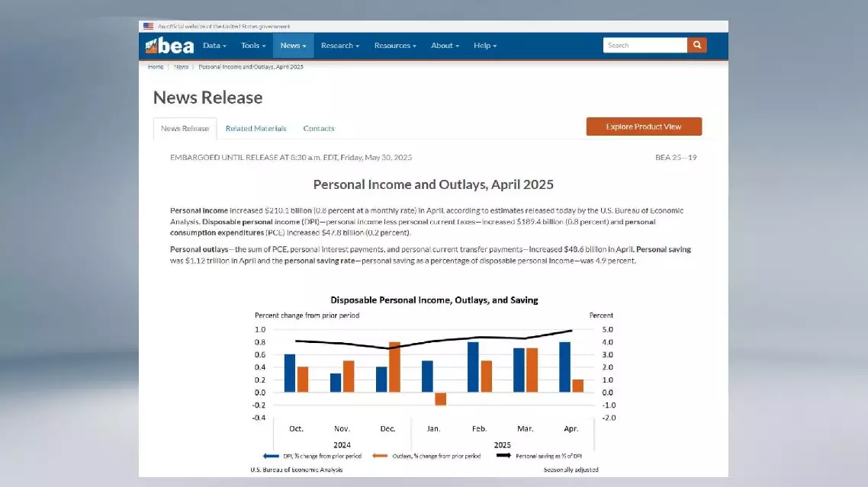Viewport: 868px width, 487px height.
Task: Switch to the Contacts tab
Action: point(319,128)
